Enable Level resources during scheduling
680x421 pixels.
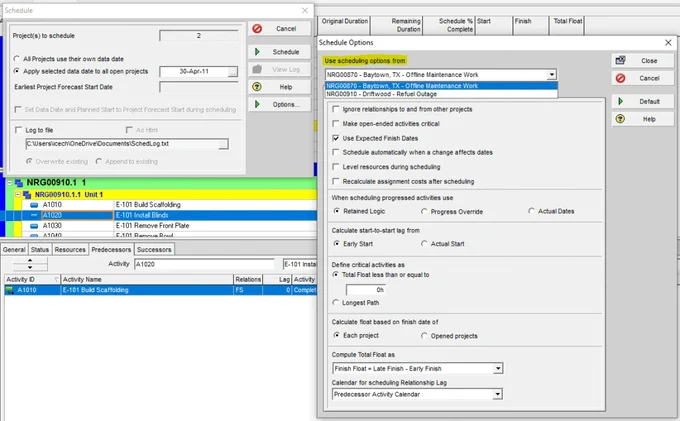coord(335,166)
